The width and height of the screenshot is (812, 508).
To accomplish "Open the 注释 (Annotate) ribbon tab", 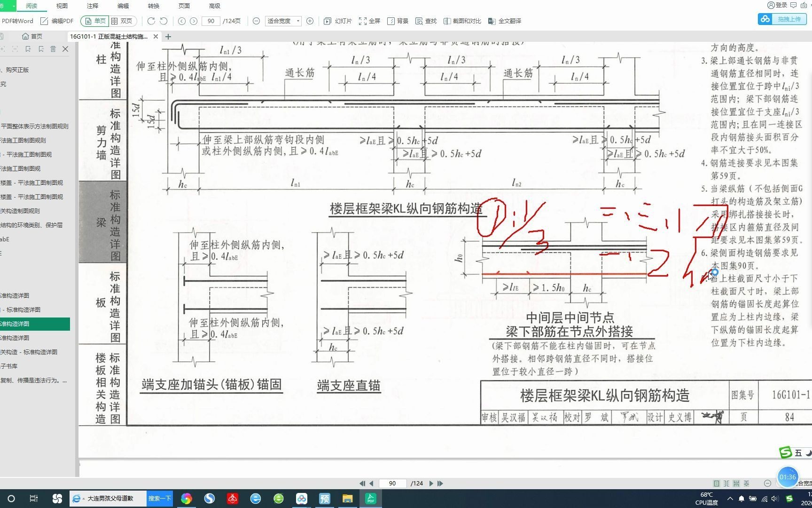I will [x=93, y=6].
